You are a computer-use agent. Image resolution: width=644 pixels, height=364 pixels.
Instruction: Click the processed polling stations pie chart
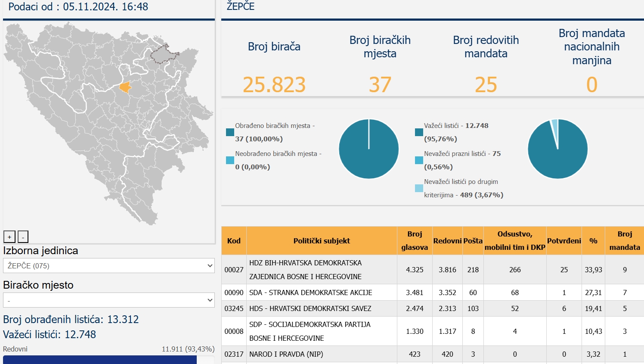tap(369, 149)
